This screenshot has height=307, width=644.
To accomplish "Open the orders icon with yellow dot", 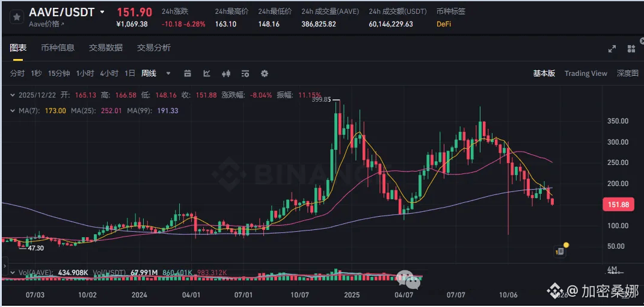I will [x=560, y=250].
